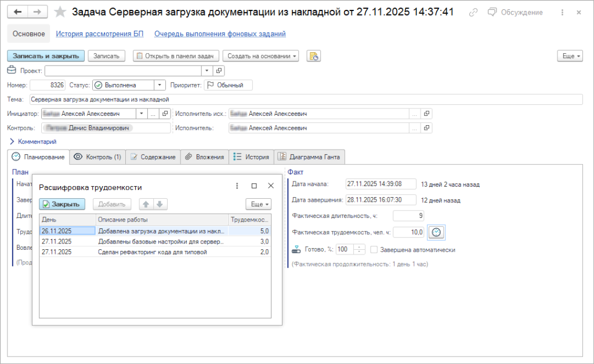594x364 pixels.
Task: Open the Диаграмма Ганта tab
Action: point(309,157)
